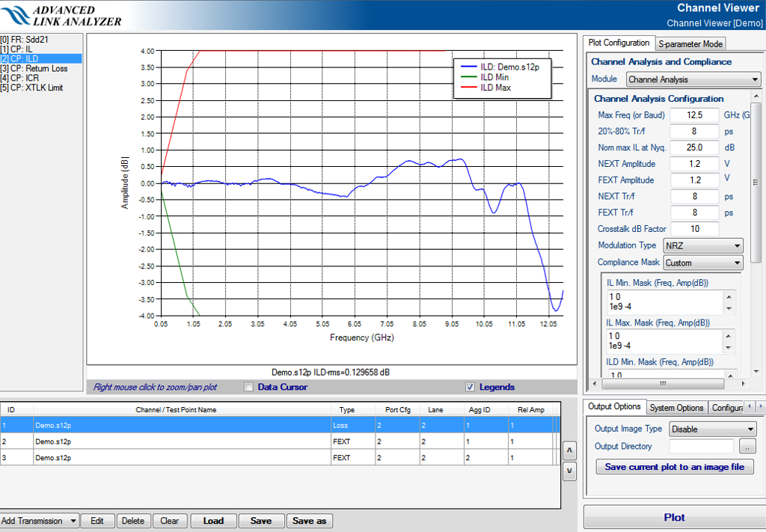Enable the Data Cursor checkbox
The image size is (766, 532).
tap(248, 387)
